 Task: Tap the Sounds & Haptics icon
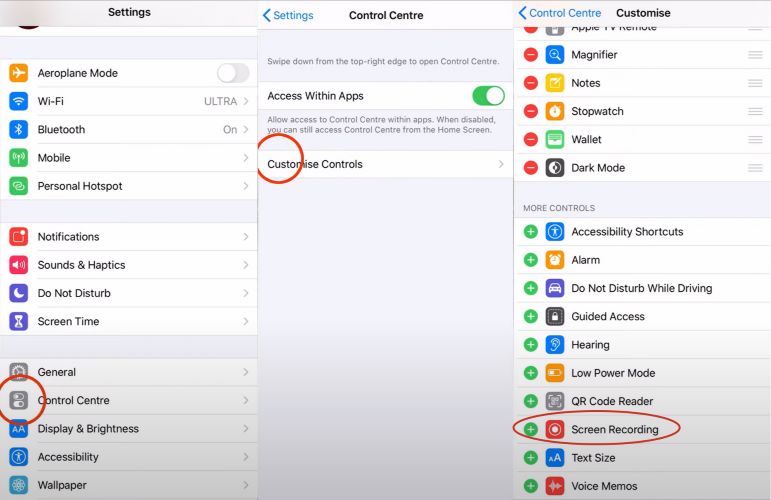point(19,265)
